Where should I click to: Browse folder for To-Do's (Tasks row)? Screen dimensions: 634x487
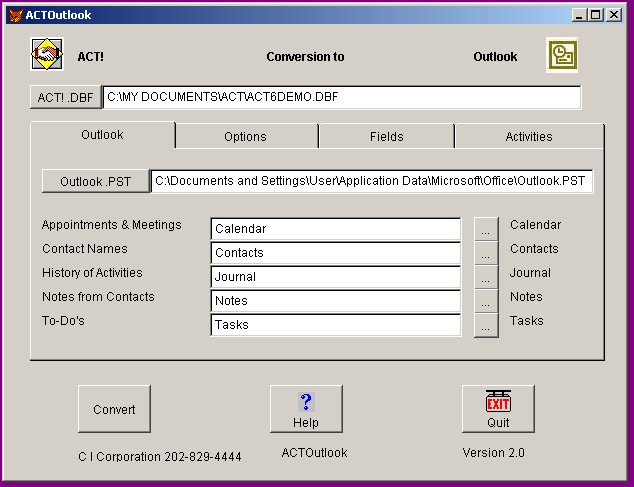486,325
